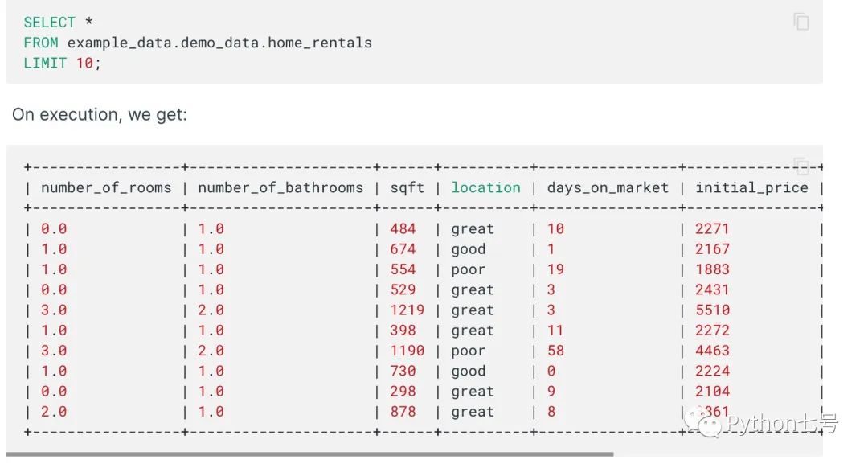Click the FROM keyword in the code block
Screen dimensions: 868x464
click(x=40, y=43)
